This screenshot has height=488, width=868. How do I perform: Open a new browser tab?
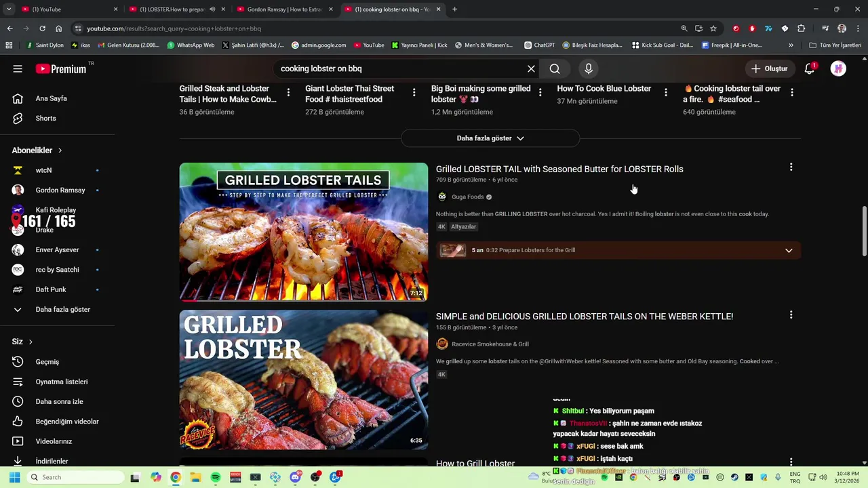(454, 9)
